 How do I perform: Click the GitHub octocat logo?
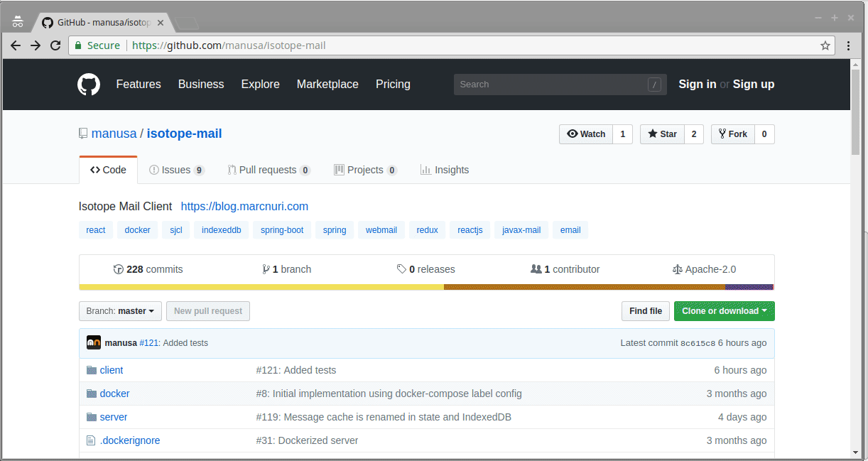(x=89, y=84)
